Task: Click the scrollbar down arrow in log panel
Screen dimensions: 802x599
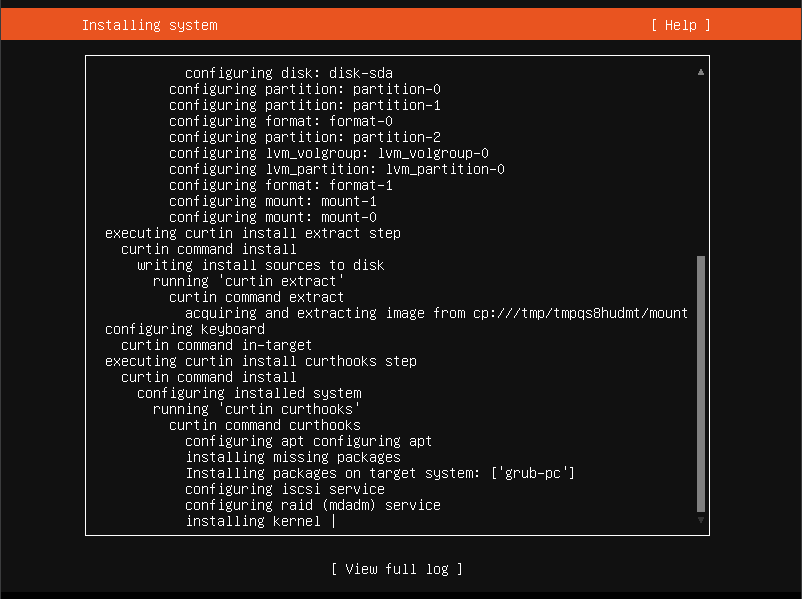Action: click(701, 520)
